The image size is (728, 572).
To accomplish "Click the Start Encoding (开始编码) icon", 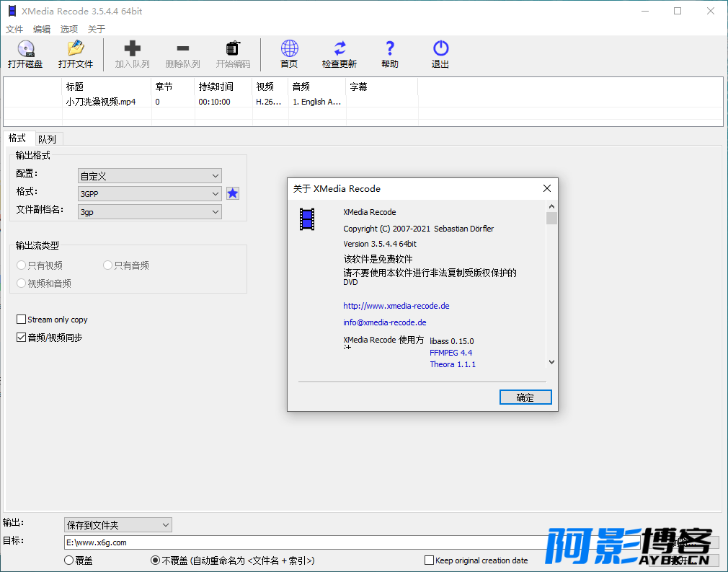I will point(233,48).
